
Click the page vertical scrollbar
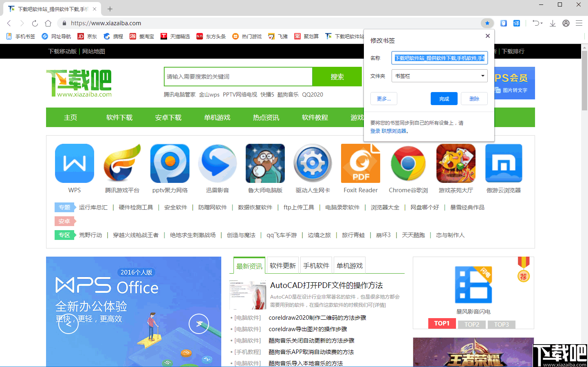[x=584, y=81]
